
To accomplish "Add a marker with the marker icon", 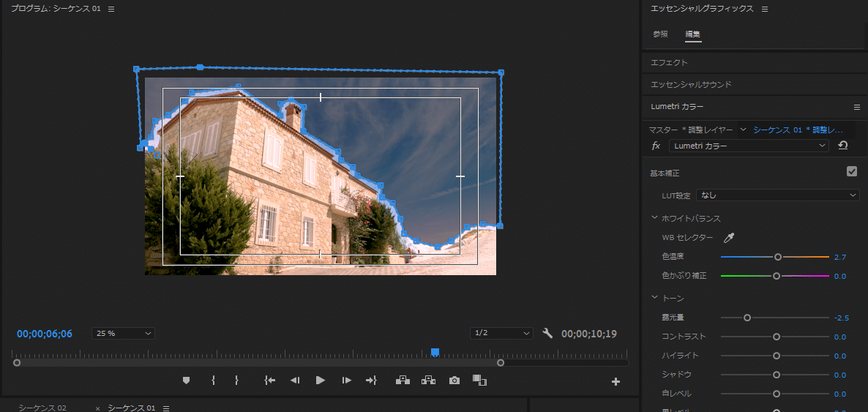I will pyautogui.click(x=186, y=381).
